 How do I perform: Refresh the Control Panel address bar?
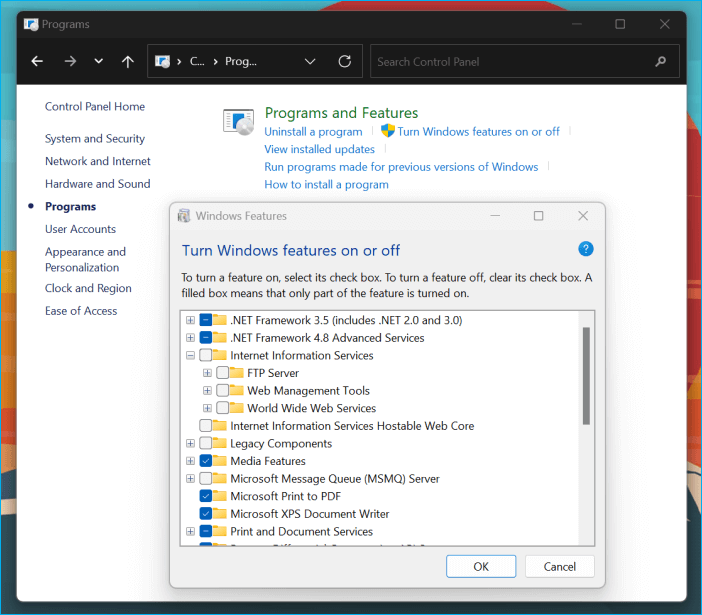(345, 61)
